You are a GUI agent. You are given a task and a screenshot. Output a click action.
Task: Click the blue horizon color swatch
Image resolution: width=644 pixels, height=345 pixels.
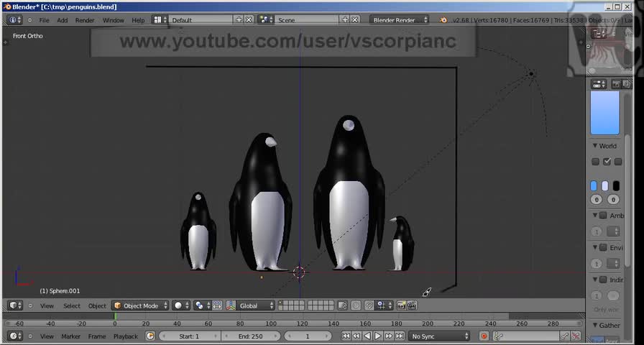[594, 185]
